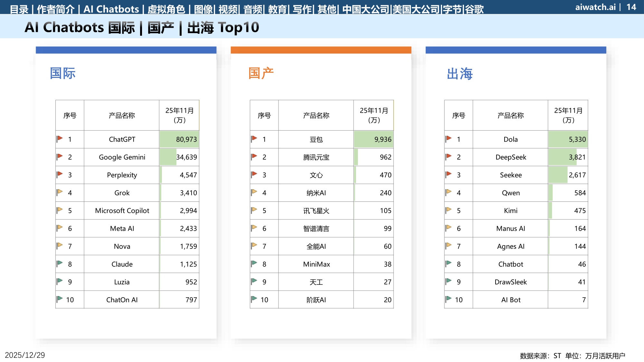Click the green flag in MiniMax row
Image resolution: width=644 pixels, height=362 pixels.
[x=254, y=264]
